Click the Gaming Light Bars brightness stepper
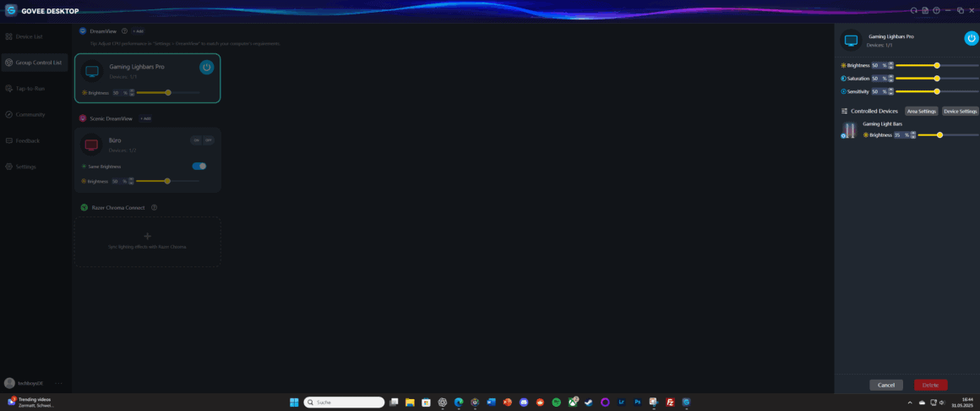980x411 pixels. click(913, 134)
